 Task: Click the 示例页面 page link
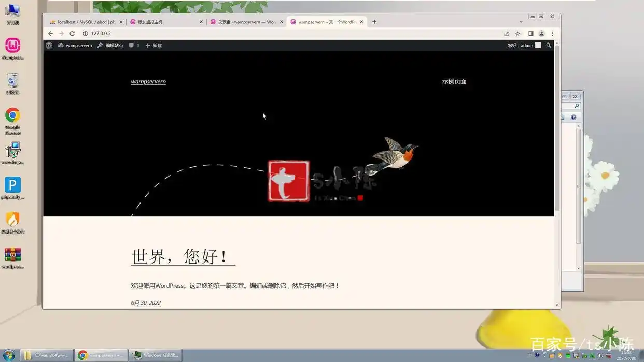454,81
